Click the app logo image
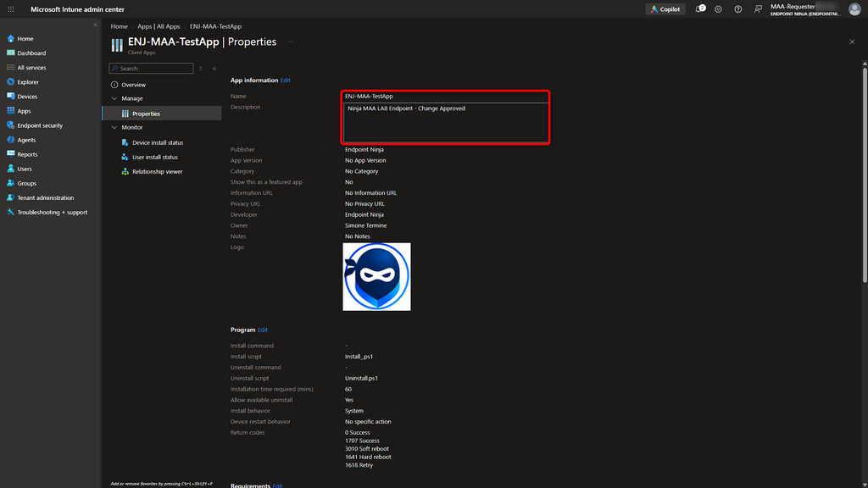The image size is (868, 488). tap(376, 277)
